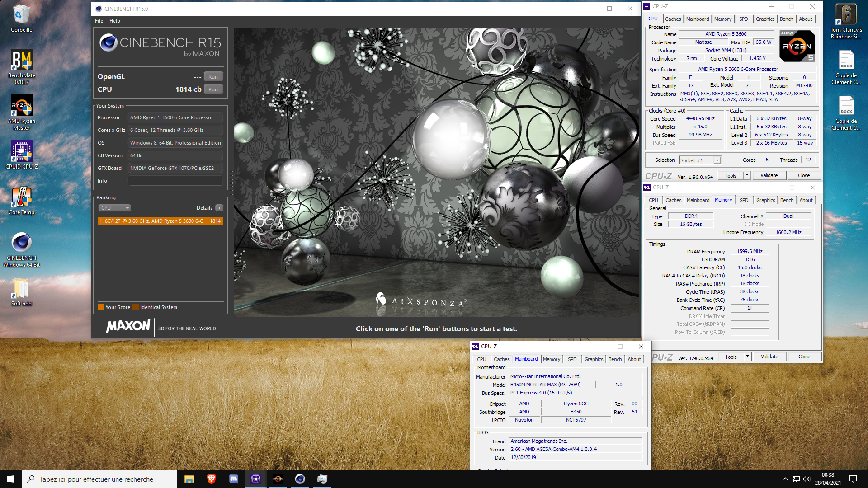Open AMD Ryzen Master desktop shortcut
This screenshot has height=488, width=868.
21,113
